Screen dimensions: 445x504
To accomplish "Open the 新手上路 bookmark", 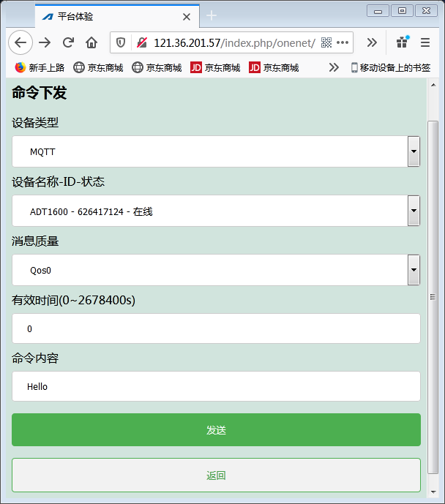I will coord(40,67).
